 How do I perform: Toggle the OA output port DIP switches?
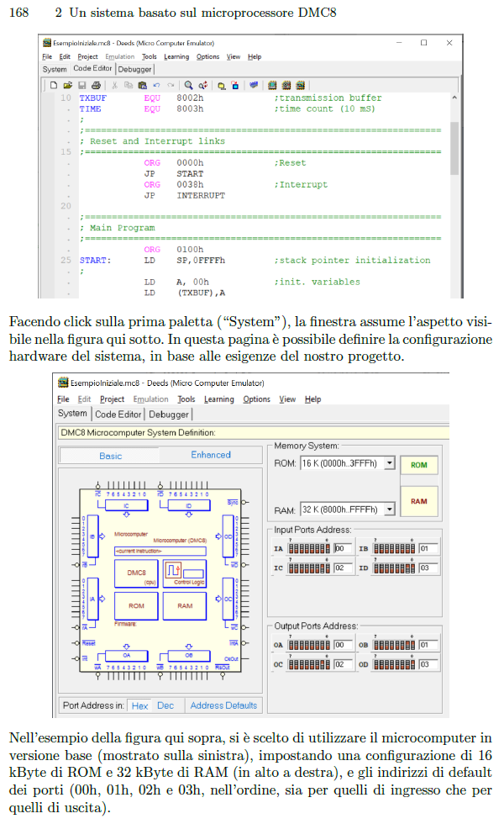click(309, 645)
